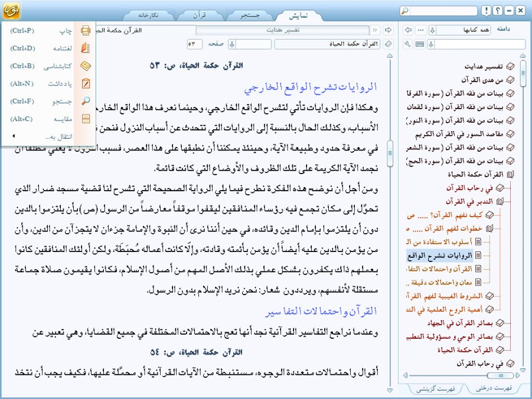Expand الشروط الغيبية لفهم القرآ tree node

click(489, 296)
